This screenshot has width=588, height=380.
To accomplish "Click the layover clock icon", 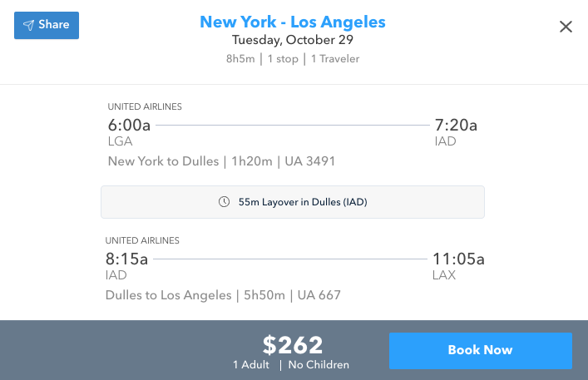I will pyautogui.click(x=223, y=202).
